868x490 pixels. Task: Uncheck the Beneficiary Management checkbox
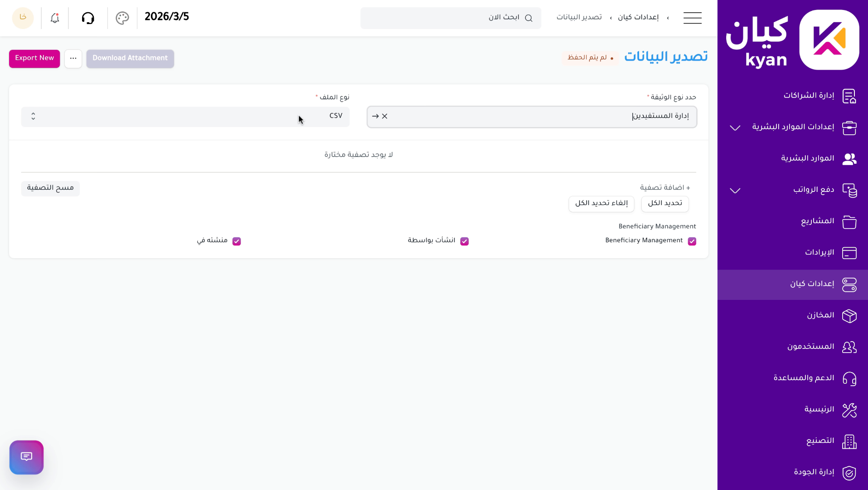691,241
